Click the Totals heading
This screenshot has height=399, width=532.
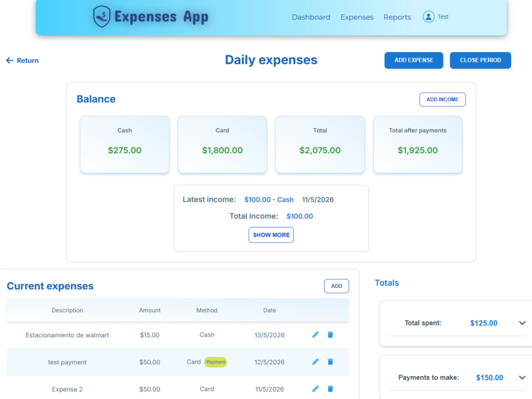(387, 282)
